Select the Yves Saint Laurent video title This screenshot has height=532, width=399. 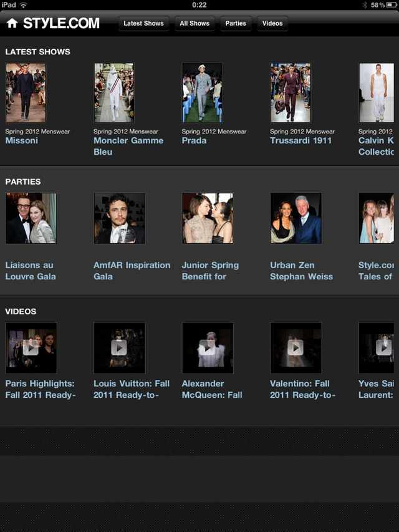(x=376, y=389)
